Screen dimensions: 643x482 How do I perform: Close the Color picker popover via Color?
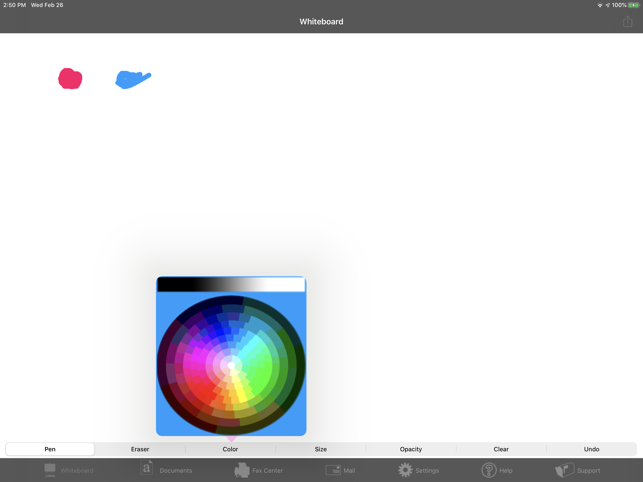(x=230, y=449)
